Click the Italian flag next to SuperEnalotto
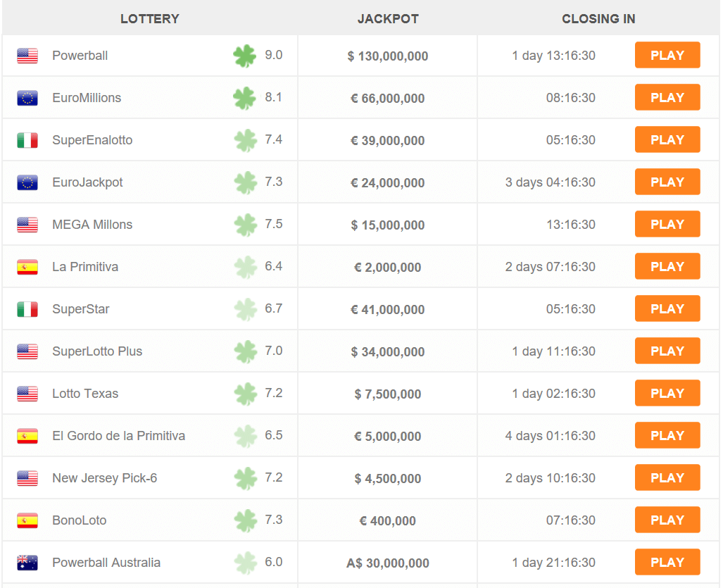Screen dimensions: 723x588 click(27, 140)
